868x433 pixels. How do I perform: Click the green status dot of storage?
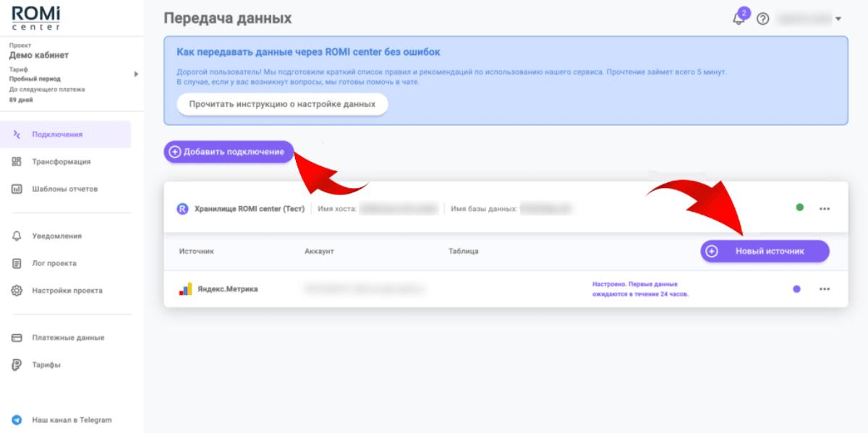pyautogui.click(x=799, y=208)
